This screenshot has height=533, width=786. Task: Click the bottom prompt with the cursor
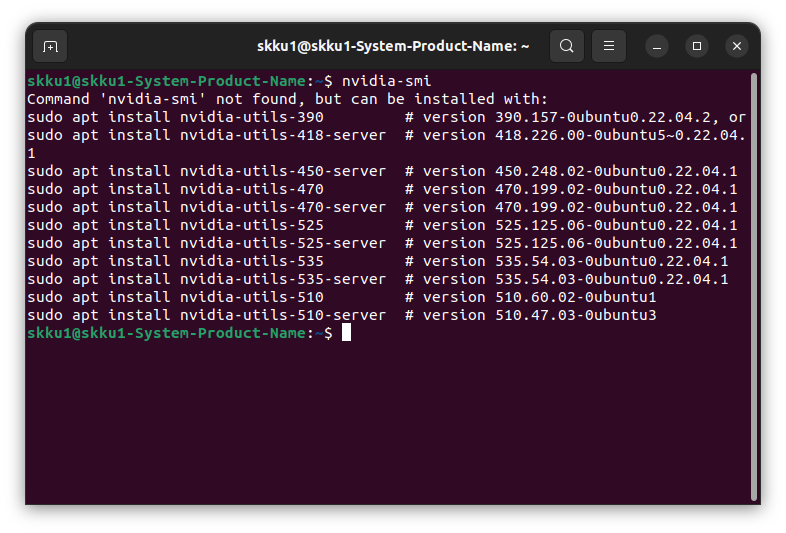click(x=189, y=333)
